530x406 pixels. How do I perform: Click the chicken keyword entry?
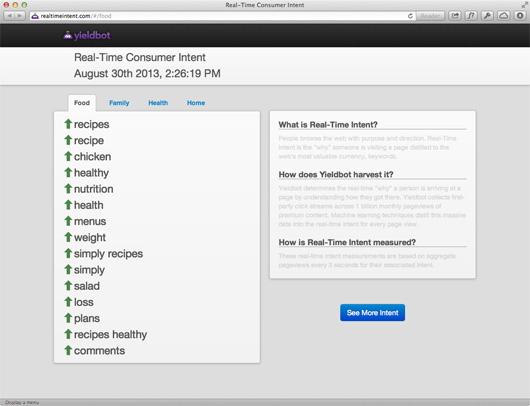click(92, 157)
